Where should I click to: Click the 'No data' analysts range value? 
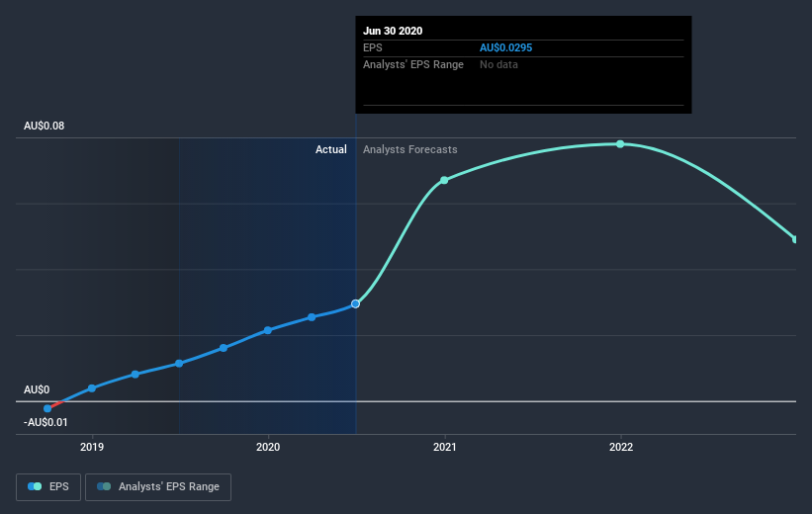[x=498, y=64]
